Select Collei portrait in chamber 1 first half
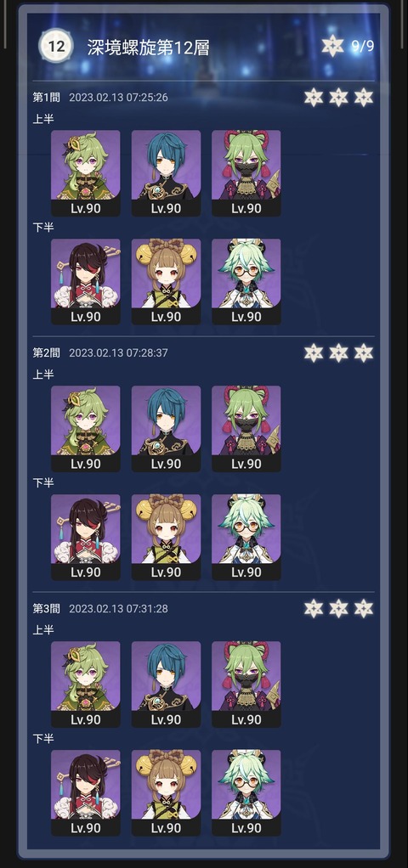The height and width of the screenshot is (868, 408). [x=85, y=173]
